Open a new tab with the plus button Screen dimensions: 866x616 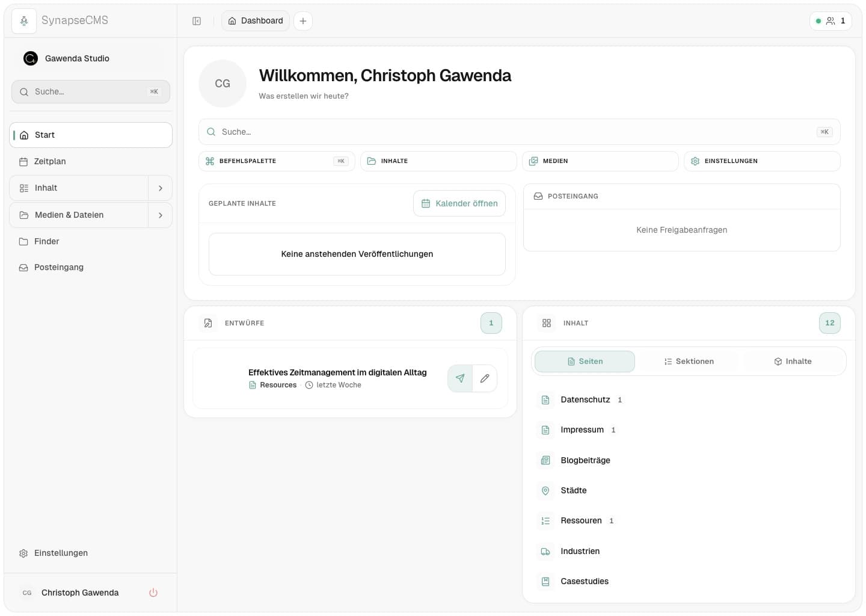(303, 20)
